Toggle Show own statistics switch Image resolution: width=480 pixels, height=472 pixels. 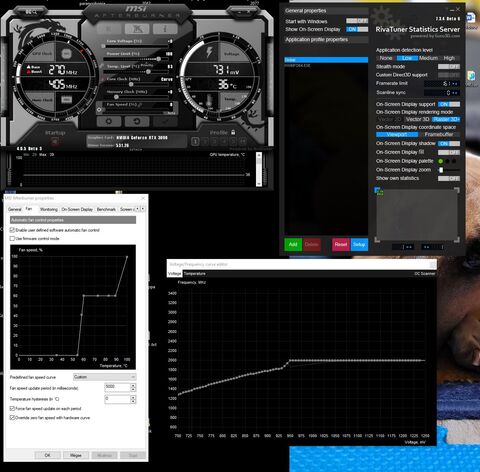coord(449,178)
